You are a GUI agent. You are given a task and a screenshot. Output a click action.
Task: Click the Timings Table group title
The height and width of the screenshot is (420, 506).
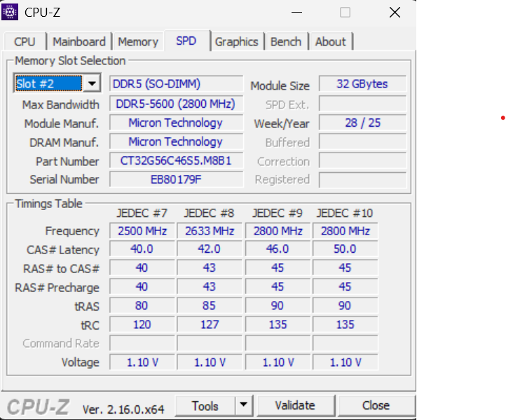point(49,204)
